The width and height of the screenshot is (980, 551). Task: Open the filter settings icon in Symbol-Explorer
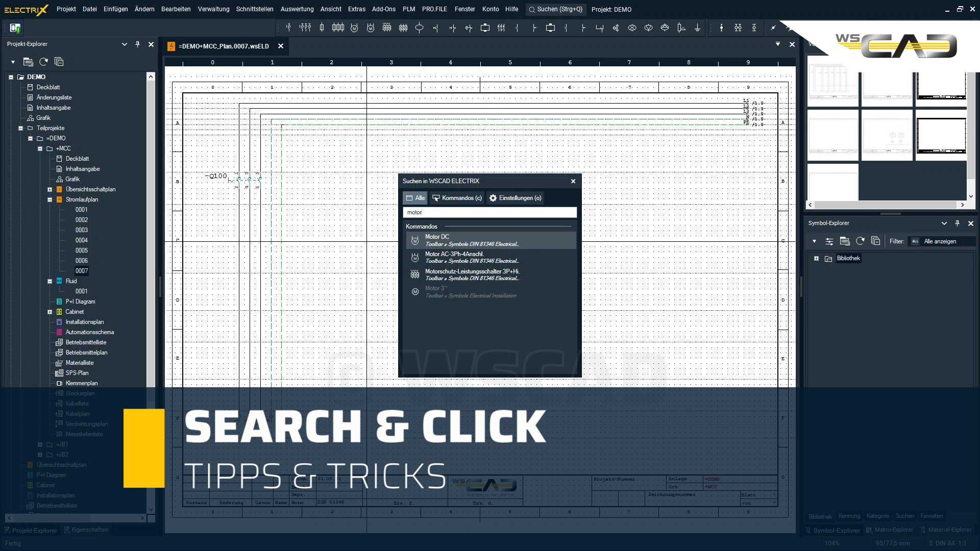(x=829, y=241)
